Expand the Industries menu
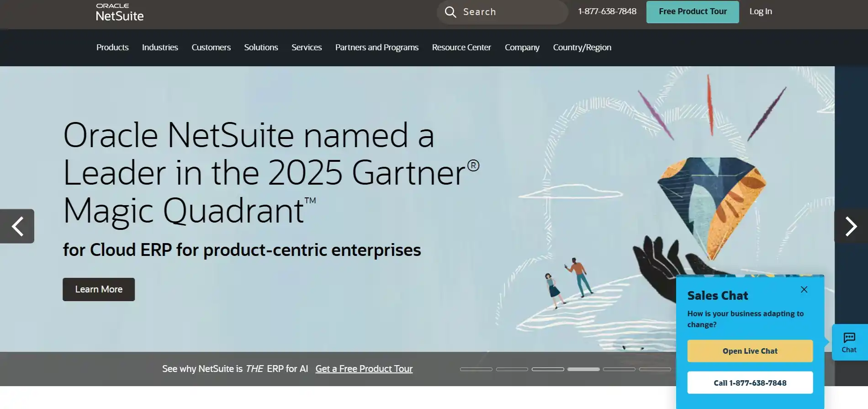The image size is (868, 409). 160,48
